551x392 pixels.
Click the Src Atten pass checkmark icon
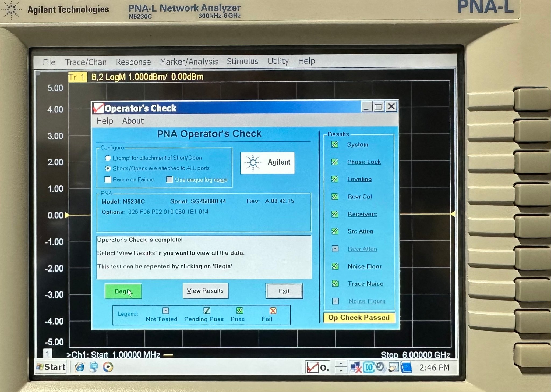(335, 231)
